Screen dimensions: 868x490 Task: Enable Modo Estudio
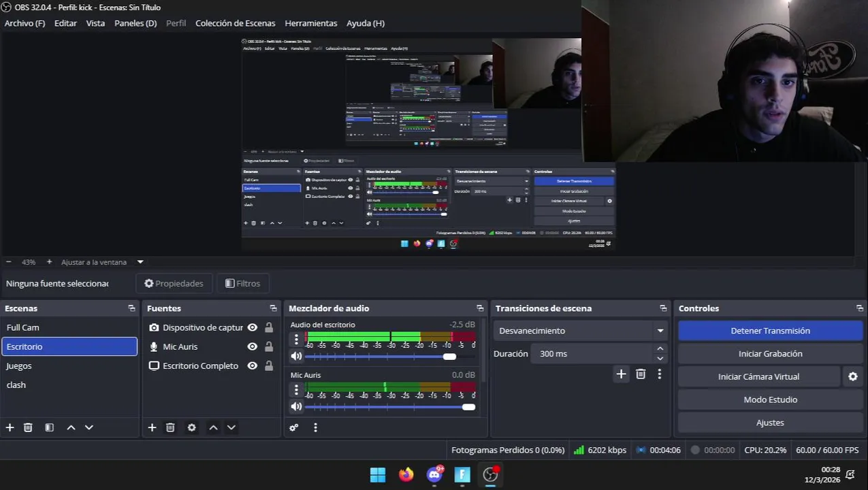coord(770,399)
